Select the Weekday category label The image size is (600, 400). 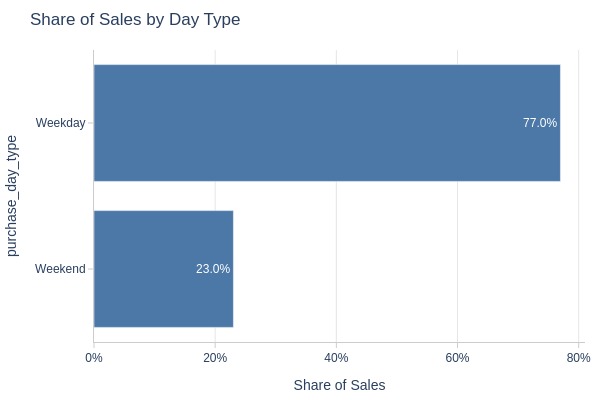tap(60, 123)
